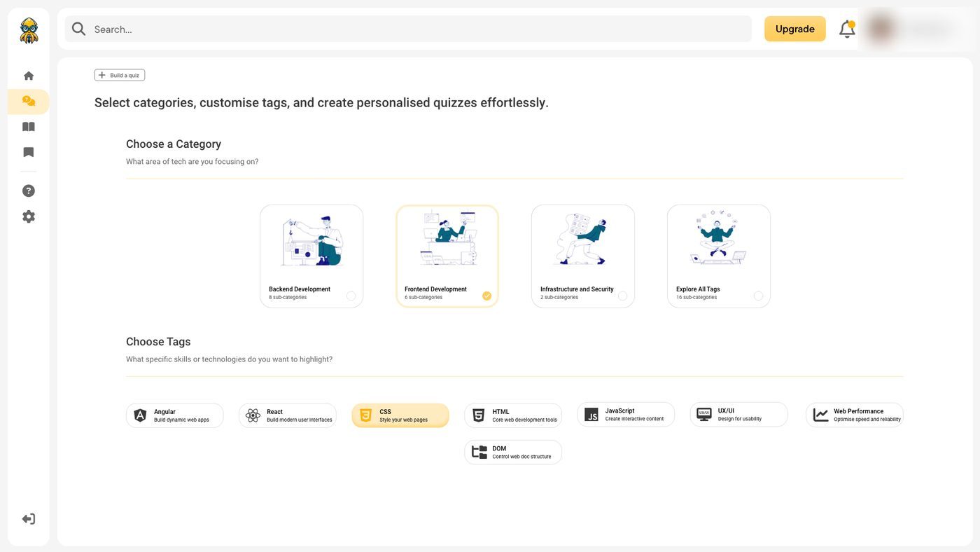The width and height of the screenshot is (980, 552).
Task: Toggle the selected CSS tag
Action: coord(400,415)
